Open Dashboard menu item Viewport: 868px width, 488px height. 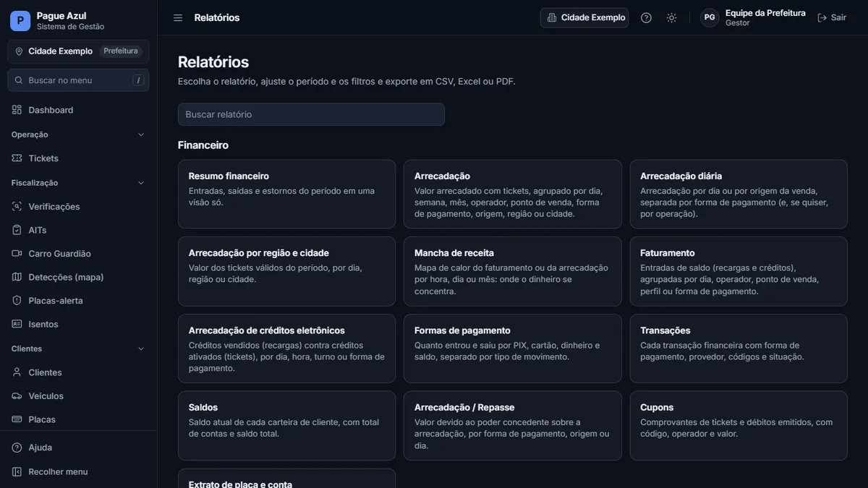coord(79,110)
